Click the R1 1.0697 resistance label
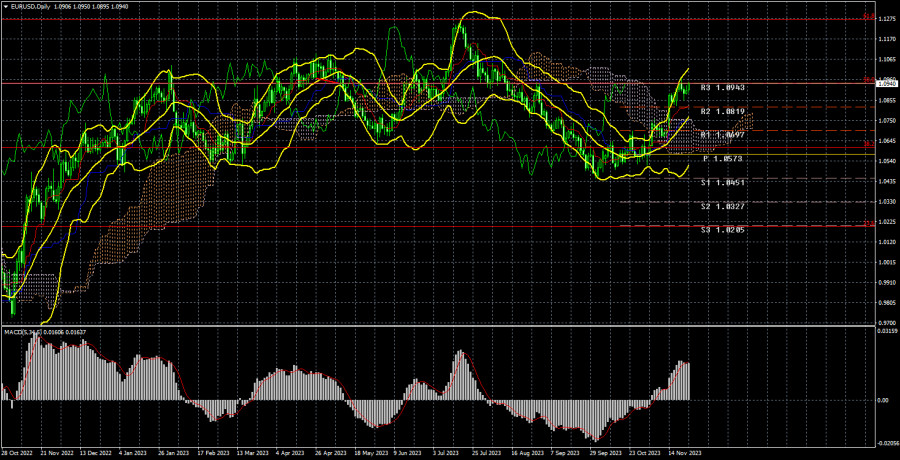Image resolution: width=900 pixels, height=460 pixels. pos(720,134)
